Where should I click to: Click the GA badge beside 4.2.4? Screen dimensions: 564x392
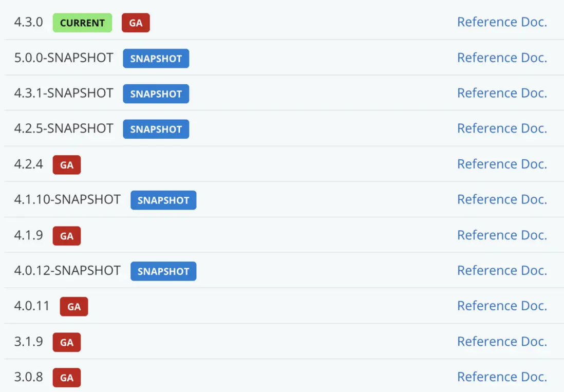click(67, 165)
